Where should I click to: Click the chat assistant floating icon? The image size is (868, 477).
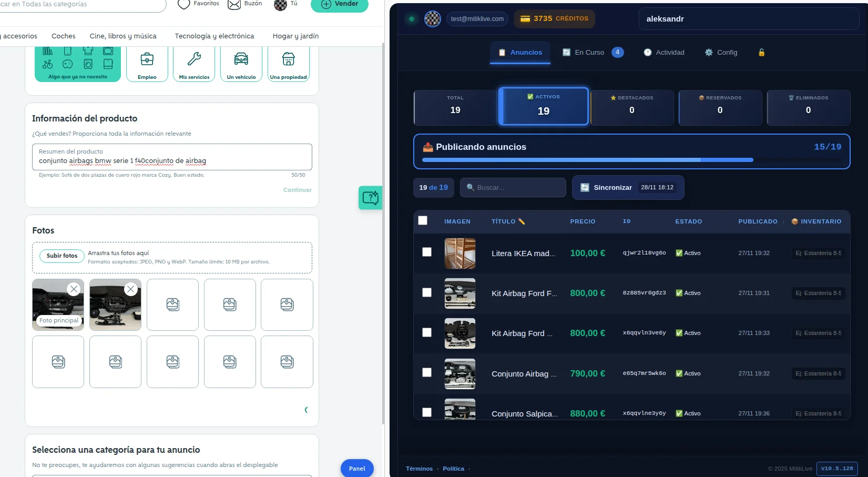coord(370,198)
